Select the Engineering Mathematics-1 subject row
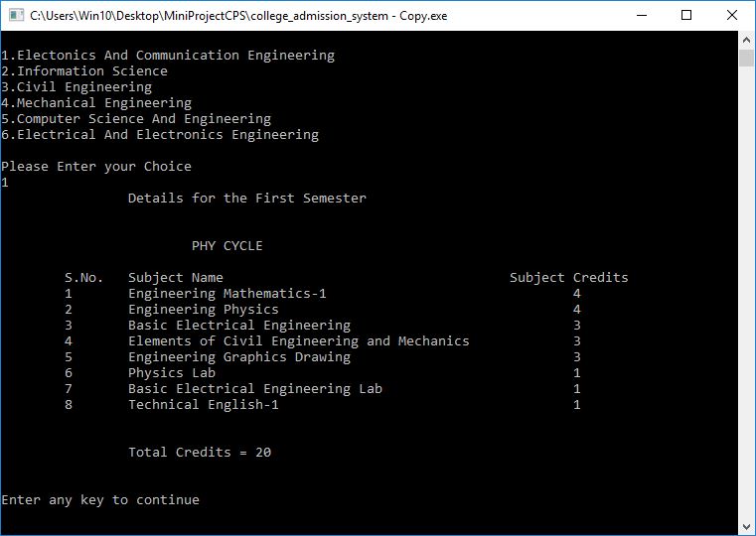 coord(227,293)
